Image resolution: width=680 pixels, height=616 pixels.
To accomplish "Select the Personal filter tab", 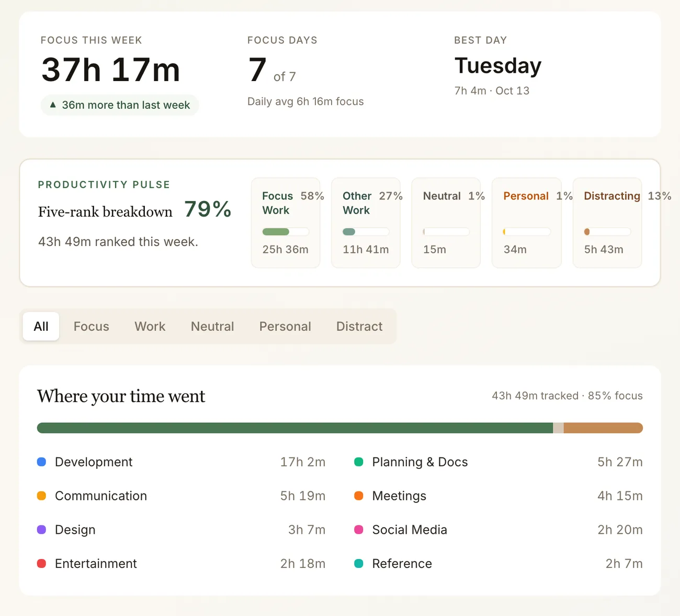I will tap(285, 327).
